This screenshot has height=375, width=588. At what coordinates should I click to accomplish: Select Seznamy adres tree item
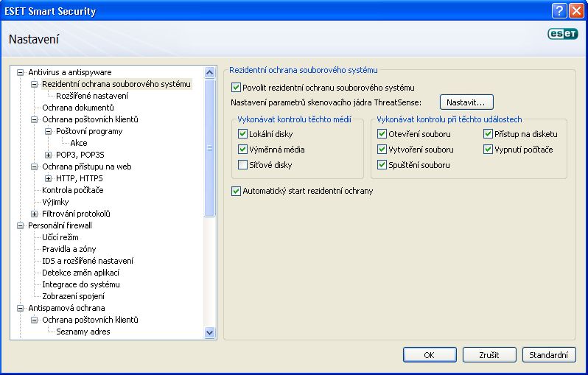tap(83, 332)
